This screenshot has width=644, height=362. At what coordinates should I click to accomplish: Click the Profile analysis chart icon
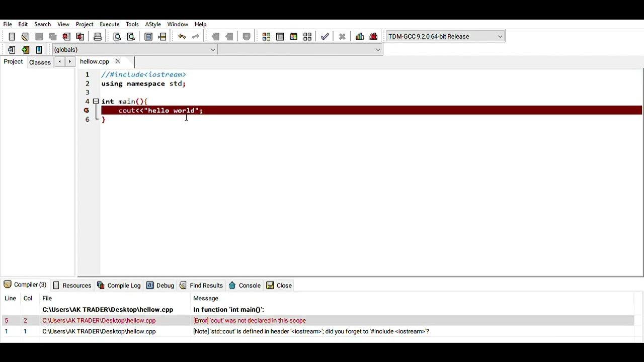click(x=360, y=36)
